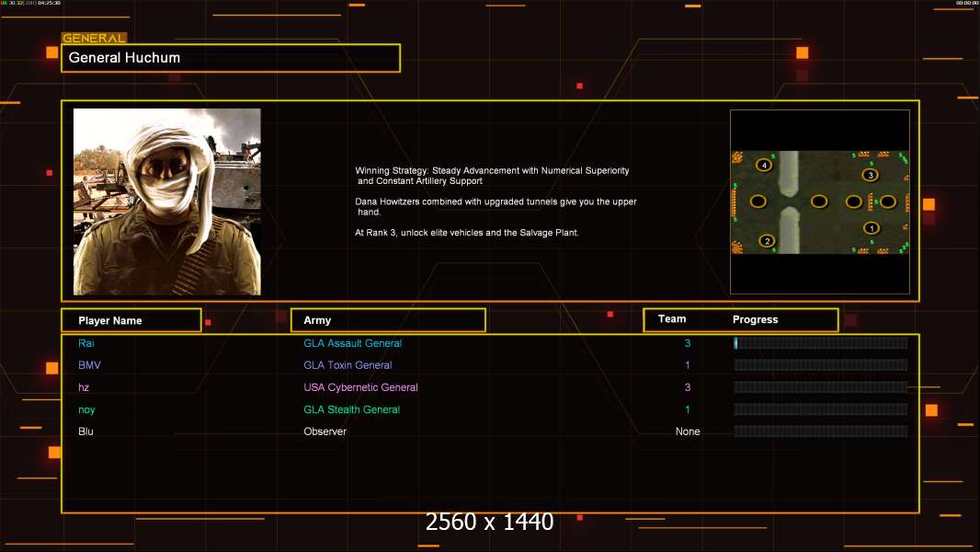Click the Observer entry for Blu

point(325,431)
